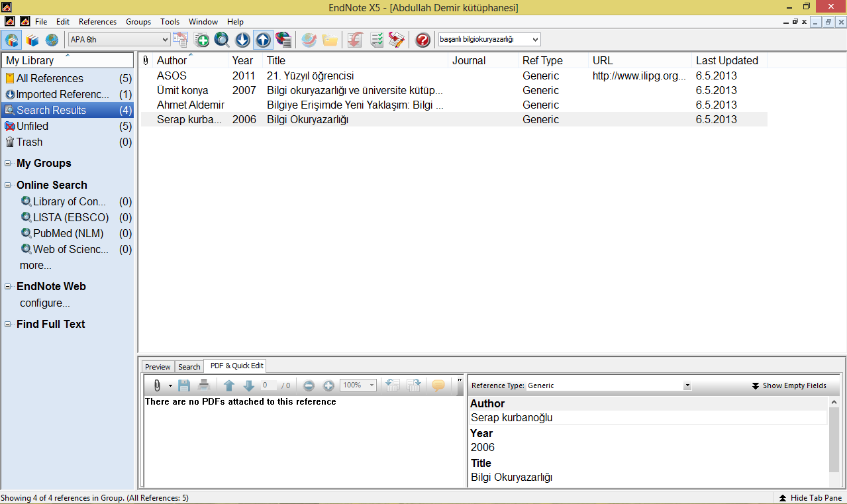Open Help via red question mark icon
Screen dimensions: 847x504
click(x=423, y=40)
